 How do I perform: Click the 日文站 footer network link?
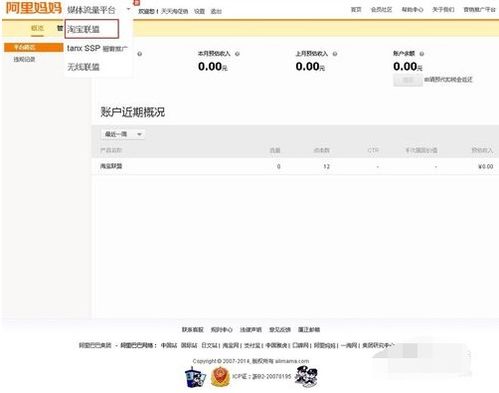(x=209, y=345)
